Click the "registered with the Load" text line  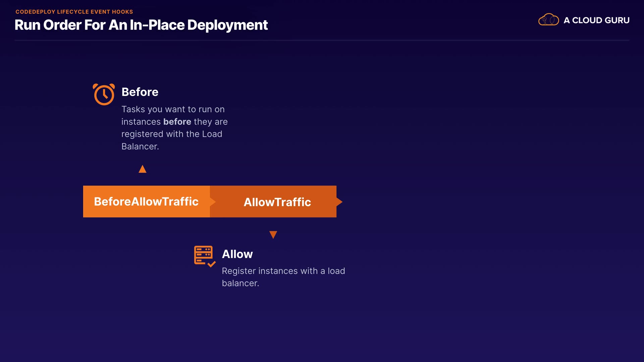171,134
